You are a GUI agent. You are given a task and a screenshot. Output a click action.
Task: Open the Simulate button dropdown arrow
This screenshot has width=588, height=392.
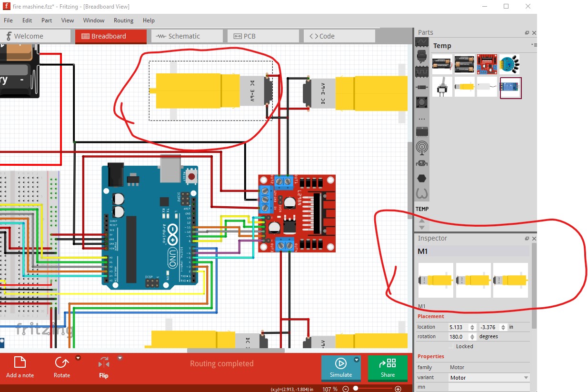coord(357,360)
